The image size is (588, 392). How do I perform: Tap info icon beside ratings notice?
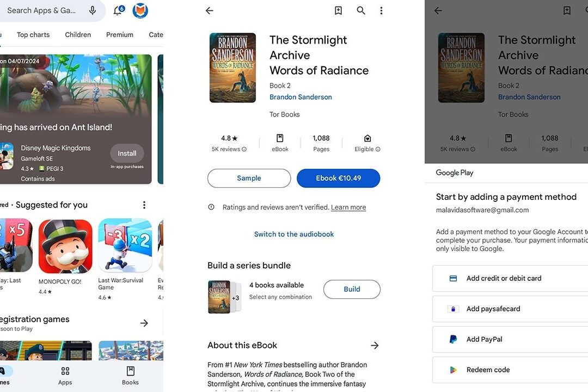pos(211,207)
